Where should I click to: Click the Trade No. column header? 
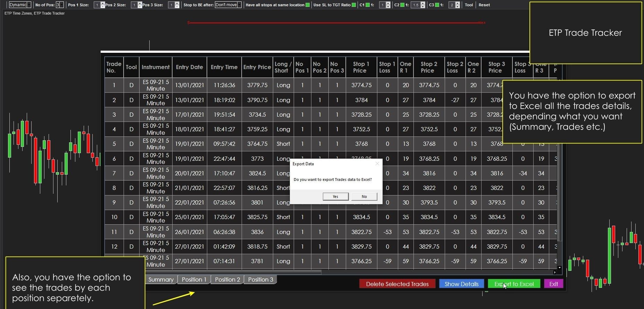coord(114,67)
